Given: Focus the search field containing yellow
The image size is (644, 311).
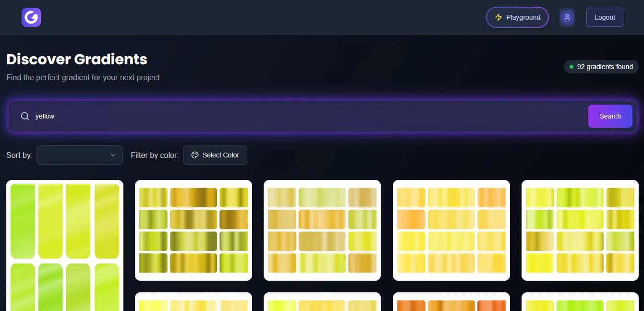Looking at the screenshot, I should pyautogui.click(x=307, y=116).
